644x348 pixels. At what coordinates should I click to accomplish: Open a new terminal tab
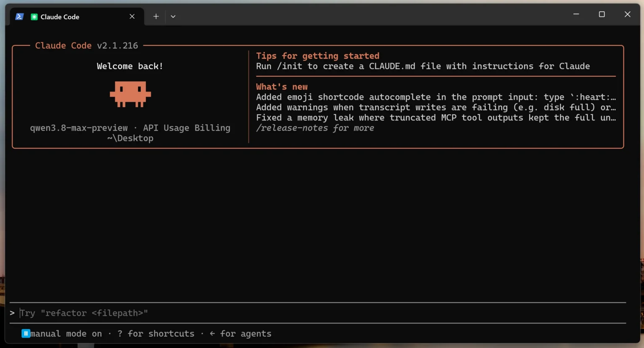pyautogui.click(x=156, y=16)
